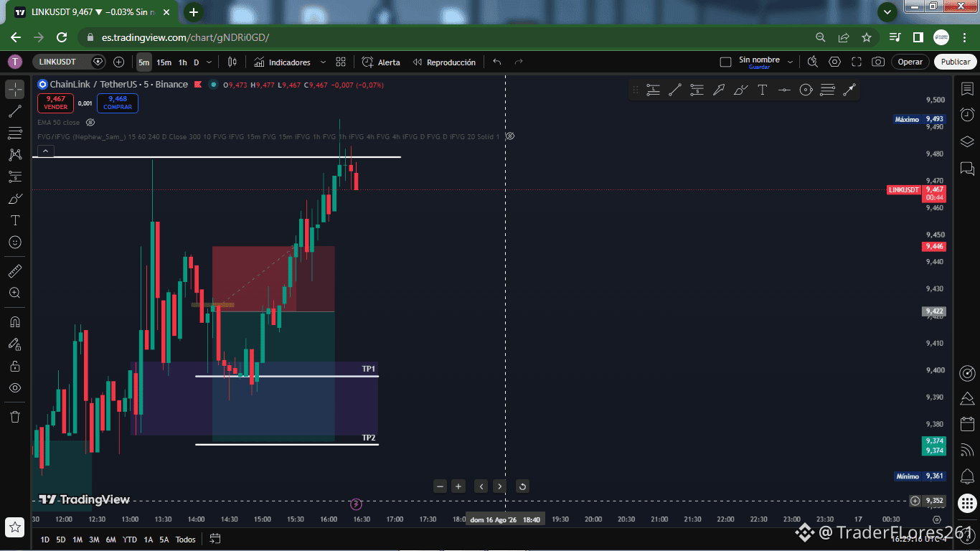Switch to 15m timeframe

tap(164, 62)
